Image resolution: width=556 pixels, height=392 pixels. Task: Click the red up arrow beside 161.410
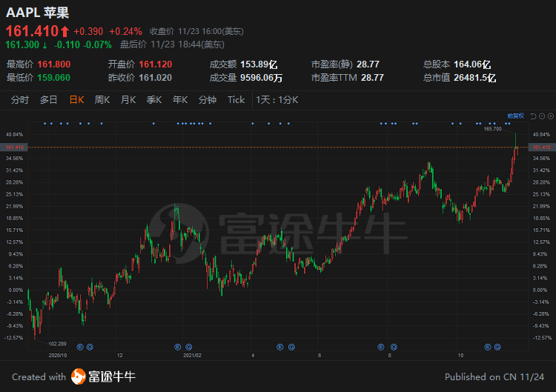64,31
